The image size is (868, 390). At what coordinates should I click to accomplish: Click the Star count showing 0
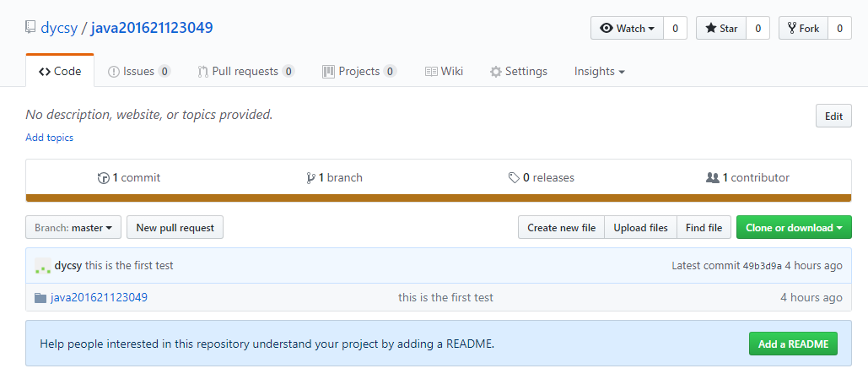[x=757, y=28]
